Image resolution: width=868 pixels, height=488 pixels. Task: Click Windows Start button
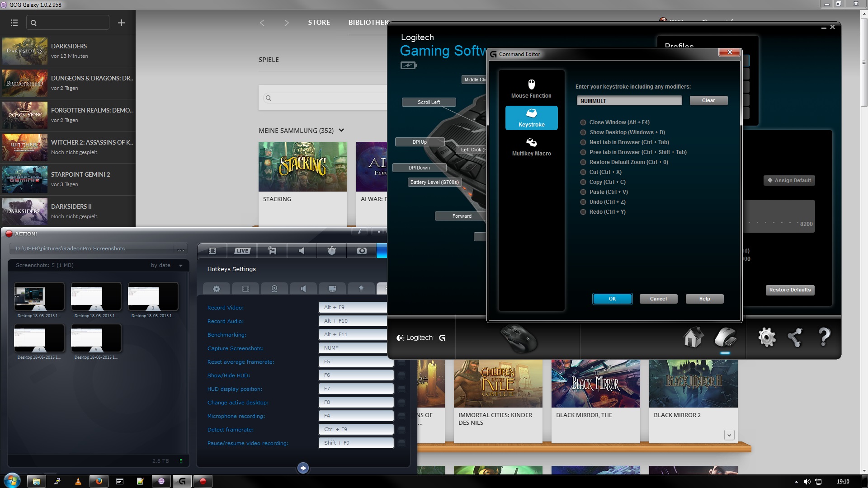click(x=11, y=481)
